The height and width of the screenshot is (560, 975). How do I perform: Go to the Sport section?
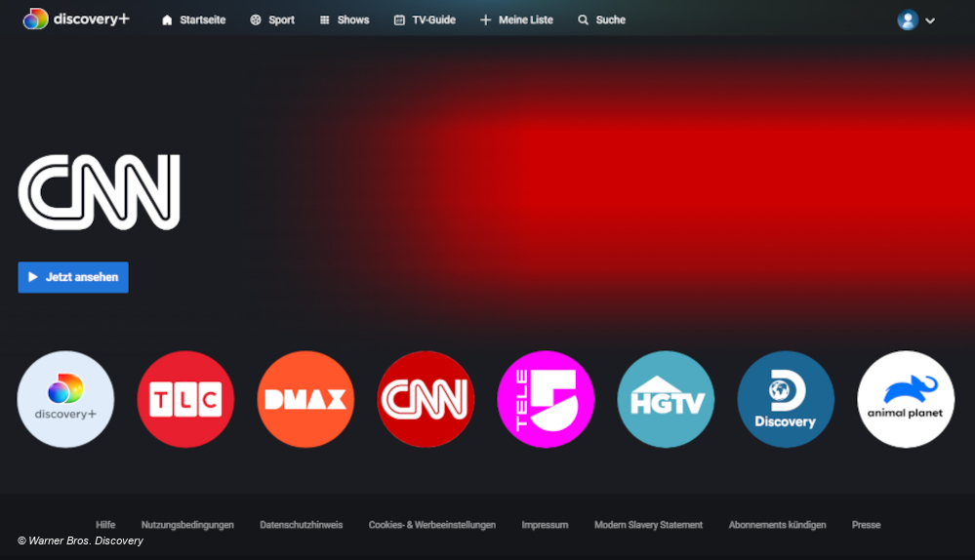click(x=272, y=20)
